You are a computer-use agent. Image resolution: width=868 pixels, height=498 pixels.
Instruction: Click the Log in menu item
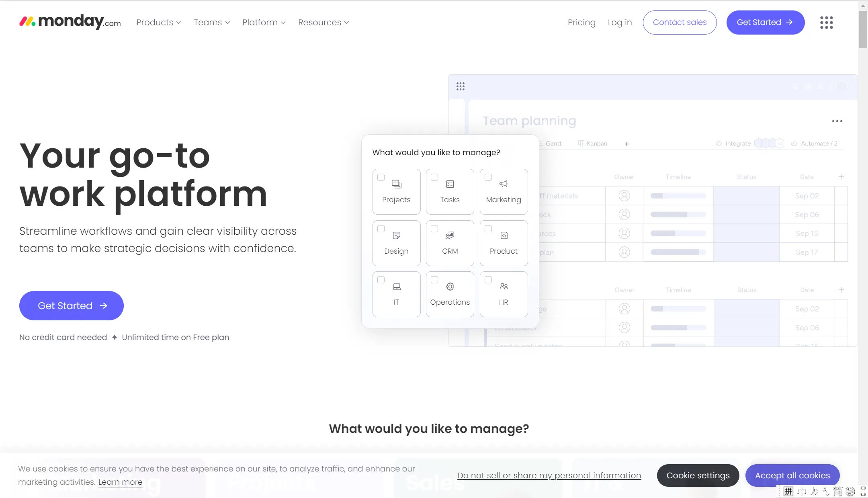[620, 22]
